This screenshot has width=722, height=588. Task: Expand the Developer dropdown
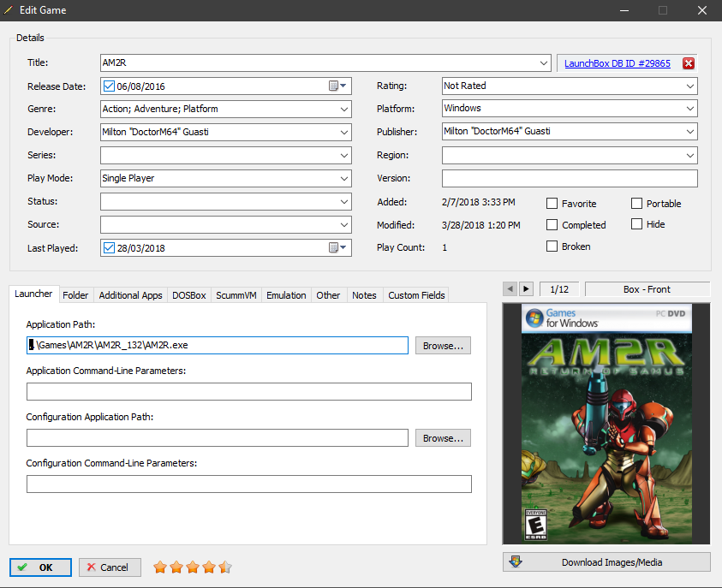pyautogui.click(x=344, y=132)
